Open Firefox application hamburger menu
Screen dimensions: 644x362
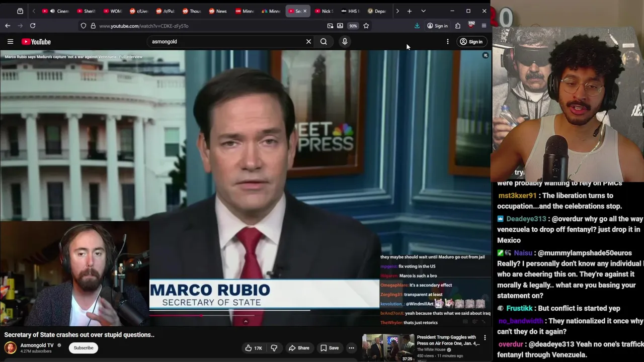pos(484,26)
